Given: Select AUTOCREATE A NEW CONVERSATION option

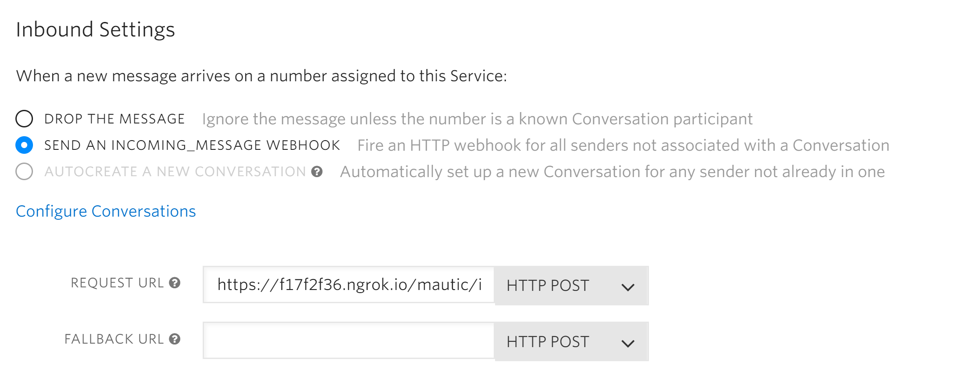Looking at the screenshot, I should 25,171.
